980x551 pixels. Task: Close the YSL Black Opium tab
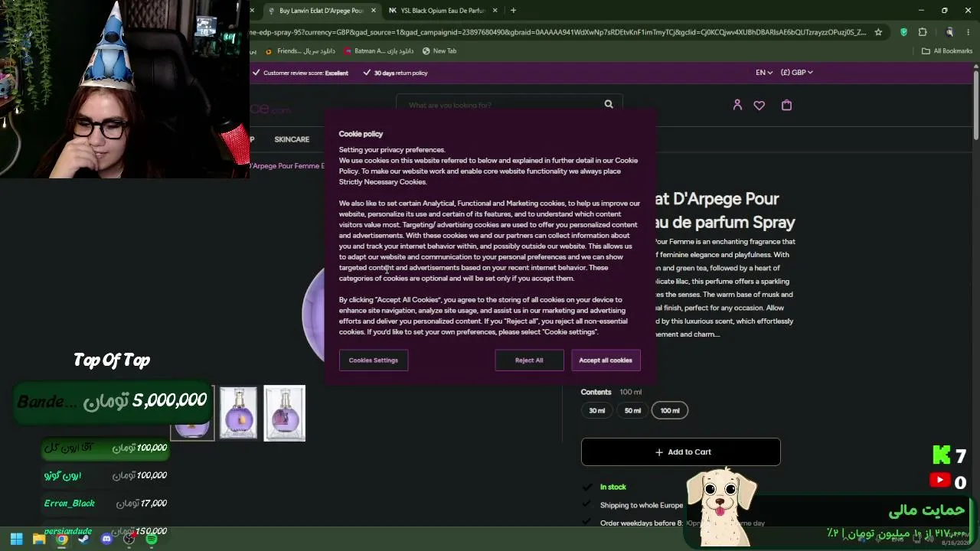[495, 11]
